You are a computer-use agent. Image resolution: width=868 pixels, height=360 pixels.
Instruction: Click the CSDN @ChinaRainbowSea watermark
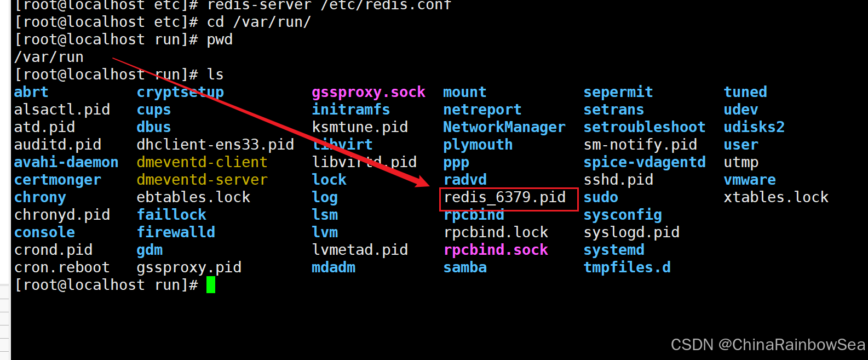pos(768,345)
